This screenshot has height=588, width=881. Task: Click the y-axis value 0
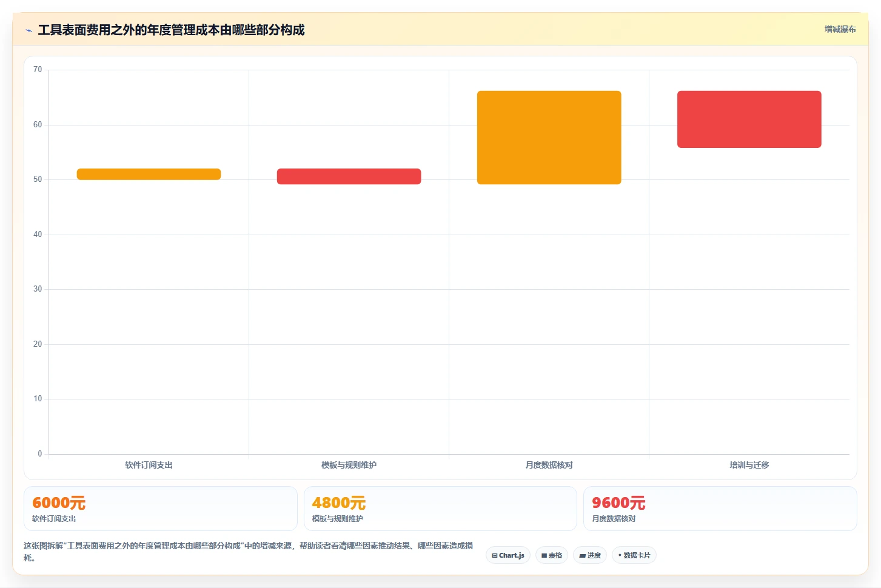point(40,454)
